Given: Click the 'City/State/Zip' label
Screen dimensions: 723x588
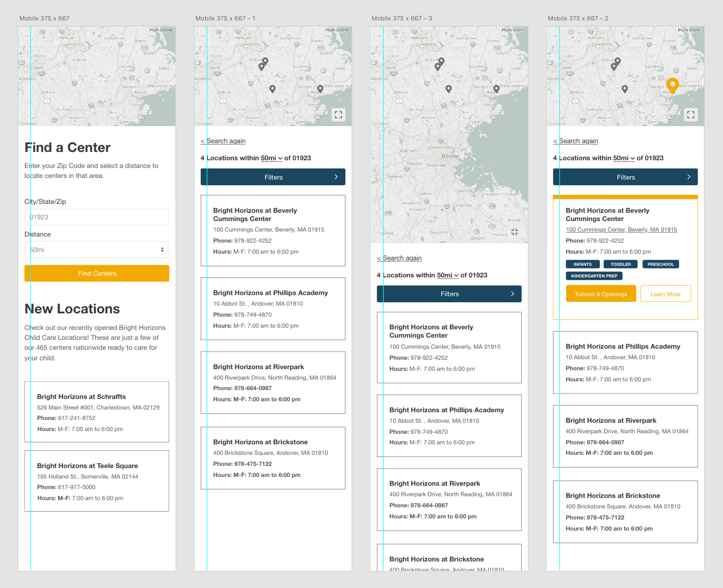Looking at the screenshot, I should point(45,202).
